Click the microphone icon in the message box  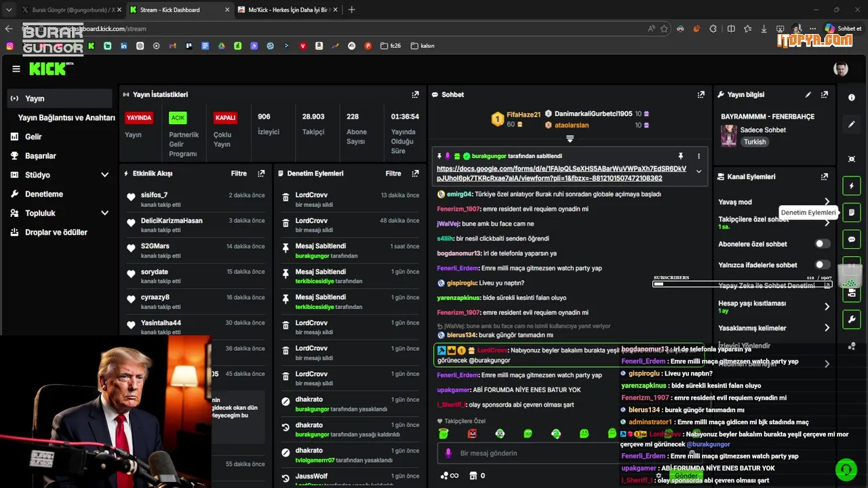tap(448, 453)
